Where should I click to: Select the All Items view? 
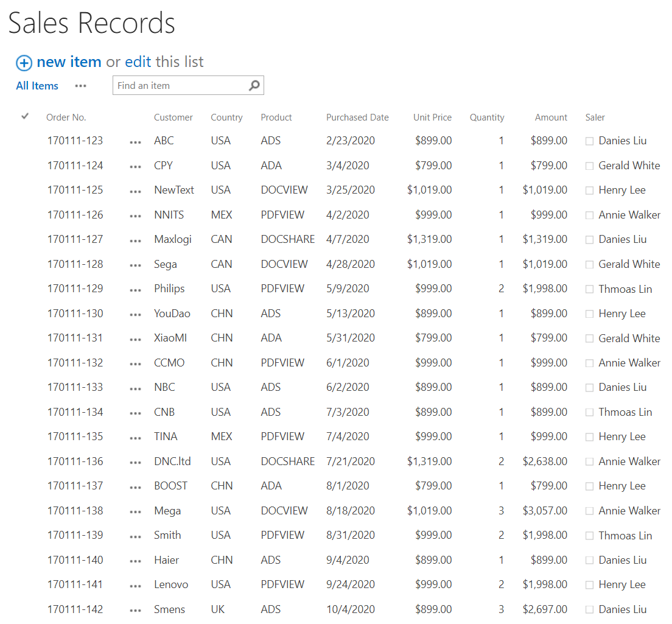(x=37, y=86)
